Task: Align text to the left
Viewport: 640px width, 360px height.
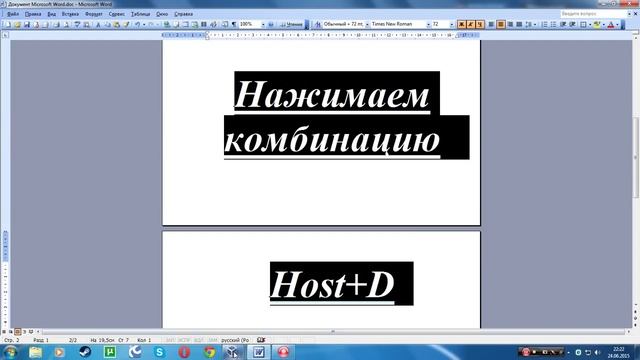Action: click(491, 24)
